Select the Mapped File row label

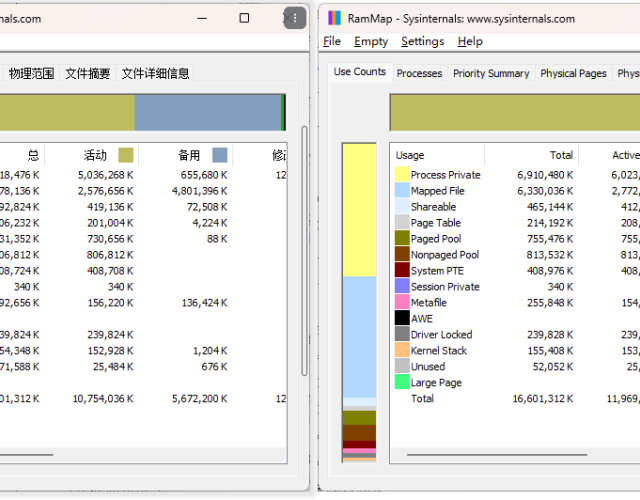pos(438,191)
